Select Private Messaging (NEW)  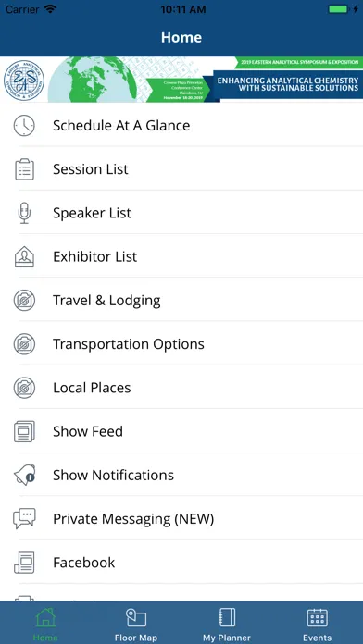pyautogui.click(x=181, y=519)
